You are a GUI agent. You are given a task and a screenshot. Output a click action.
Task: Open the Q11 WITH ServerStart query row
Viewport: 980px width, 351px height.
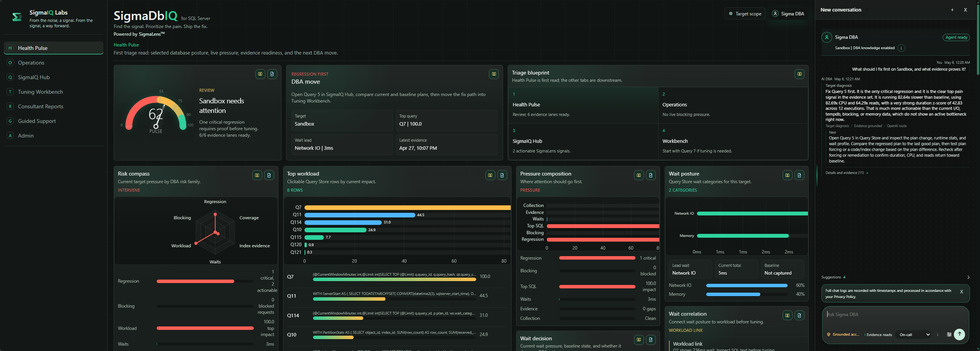[x=397, y=296]
